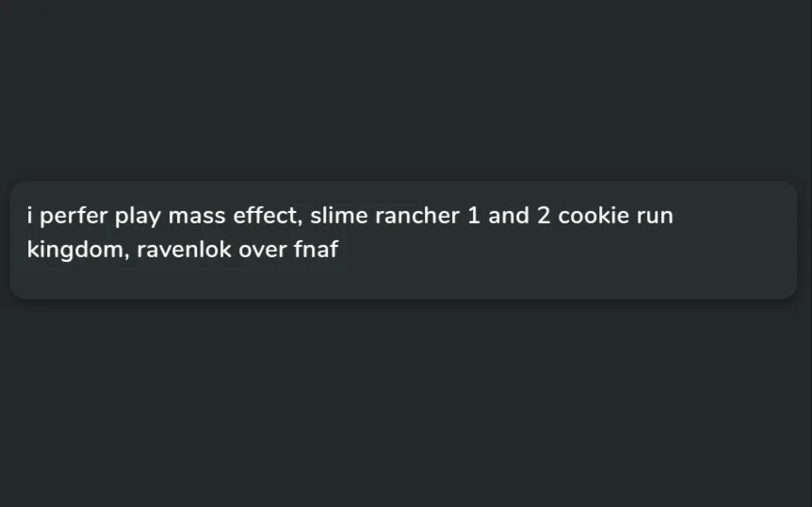Click the word "ravenlok" in the message

click(177, 251)
